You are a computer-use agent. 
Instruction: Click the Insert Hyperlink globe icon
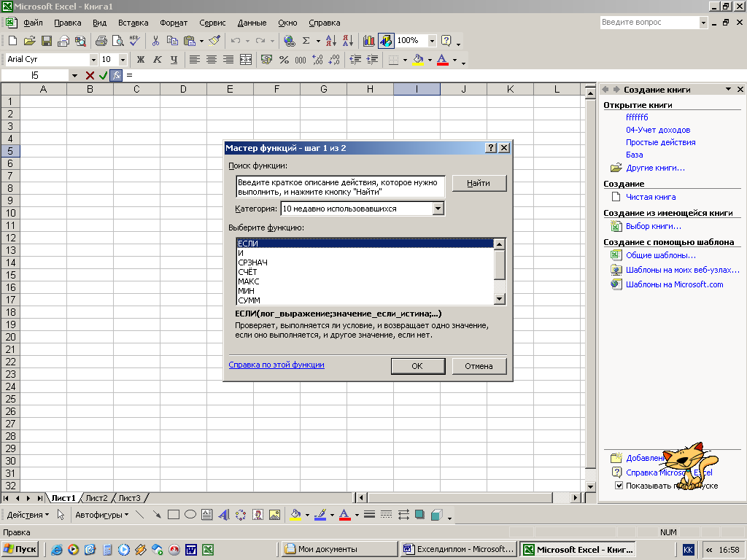pyautogui.click(x=289, y=41)
